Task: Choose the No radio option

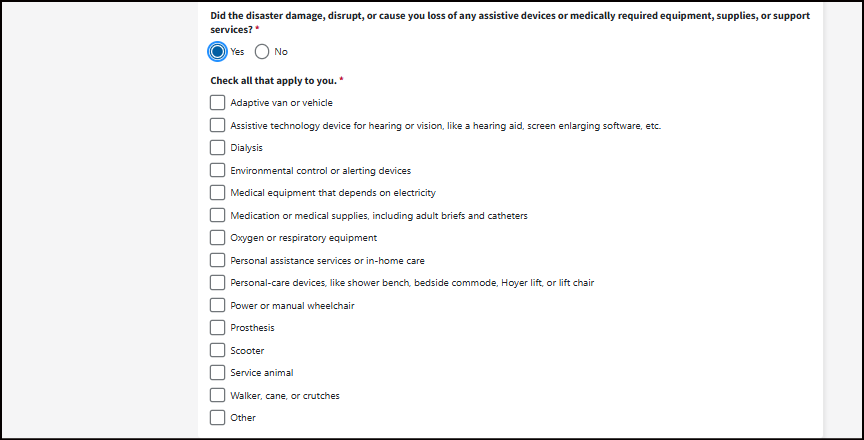Action: click(262, 52)
